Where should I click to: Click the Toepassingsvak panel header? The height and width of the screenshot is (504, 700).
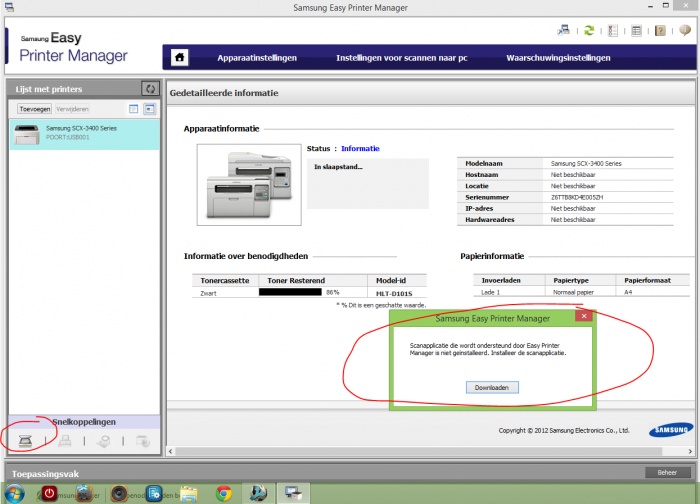tap(45, 474)
